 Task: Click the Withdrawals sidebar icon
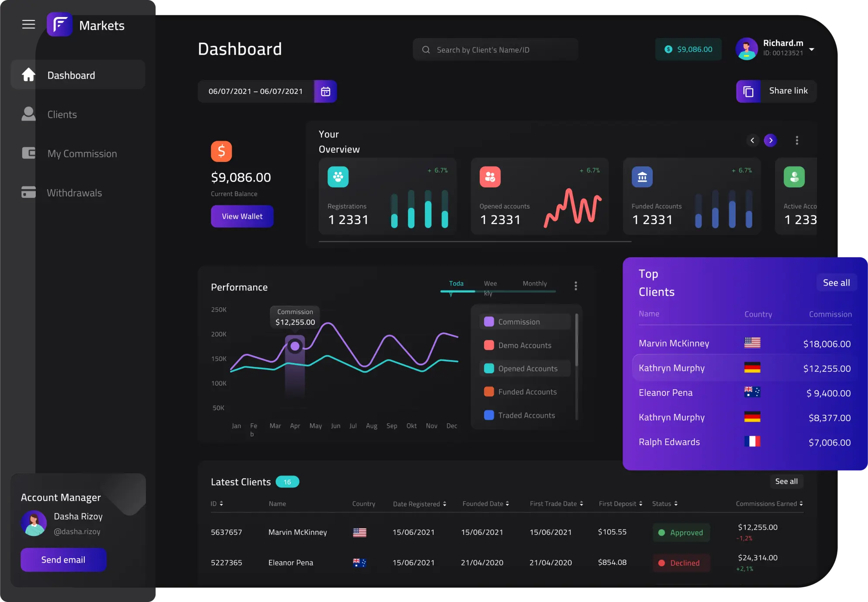point(28,193)
